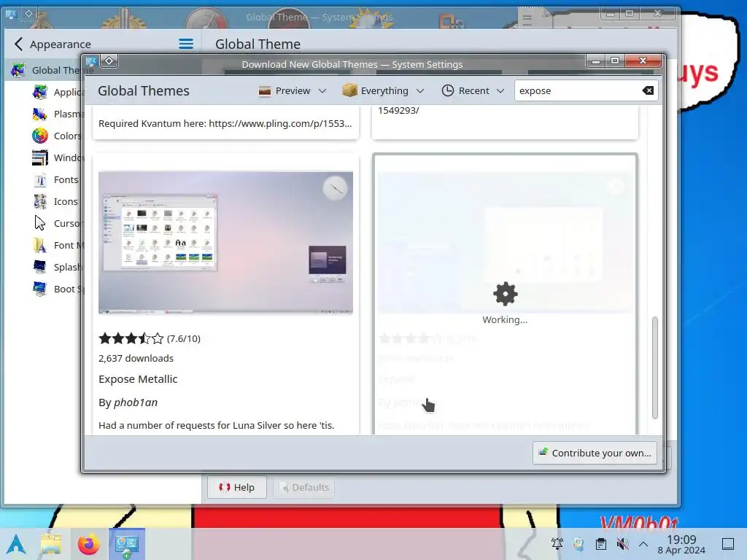
Task: Click the Required Kvantum description text
Action: [225, 123]
